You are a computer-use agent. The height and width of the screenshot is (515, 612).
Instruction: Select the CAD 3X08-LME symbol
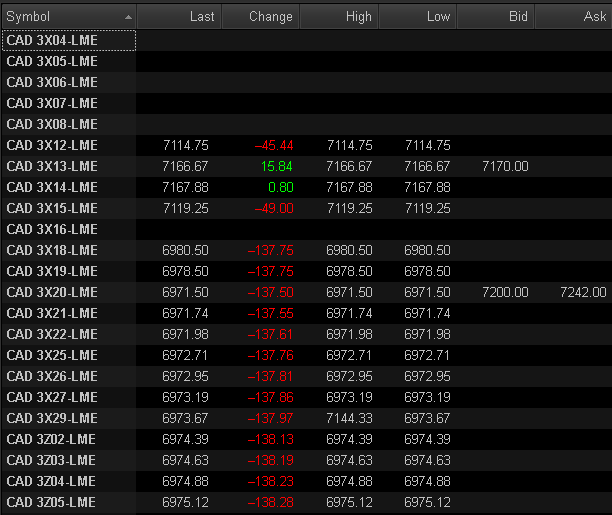(52, 125)
